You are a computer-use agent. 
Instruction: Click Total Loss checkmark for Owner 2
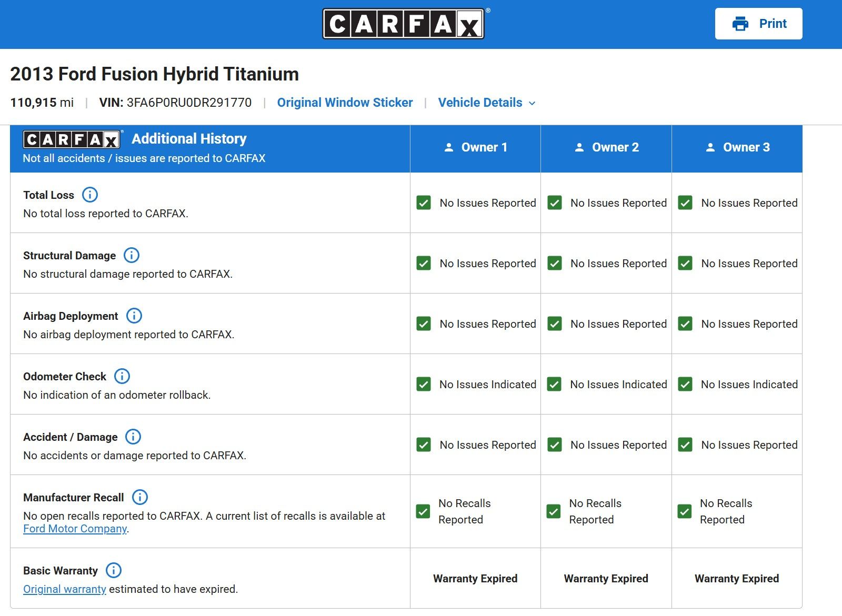tap(555, 203)
